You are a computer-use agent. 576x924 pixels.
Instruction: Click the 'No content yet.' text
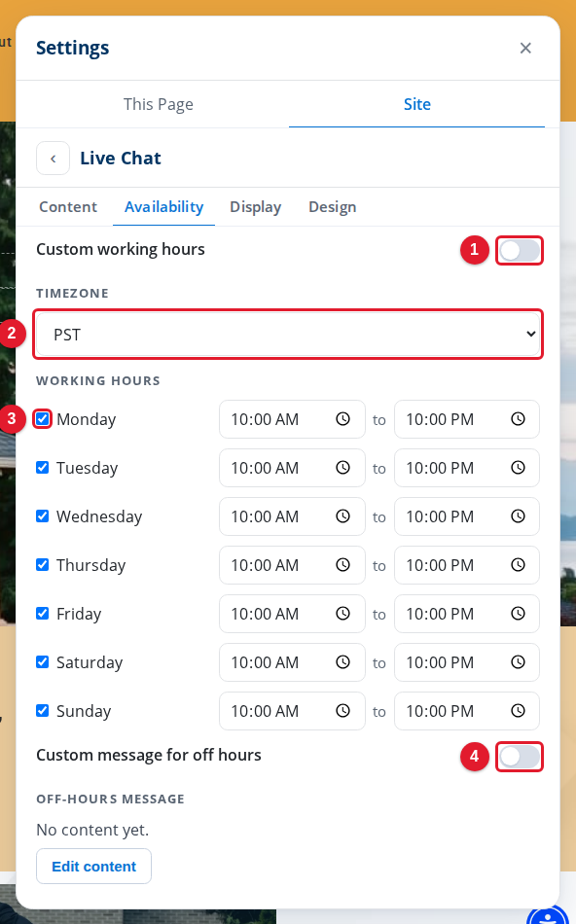click(x=92, y=830)
